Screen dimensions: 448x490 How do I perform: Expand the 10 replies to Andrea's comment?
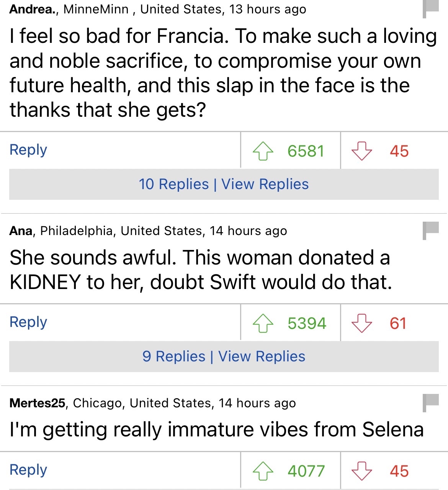tap(224, 184)
